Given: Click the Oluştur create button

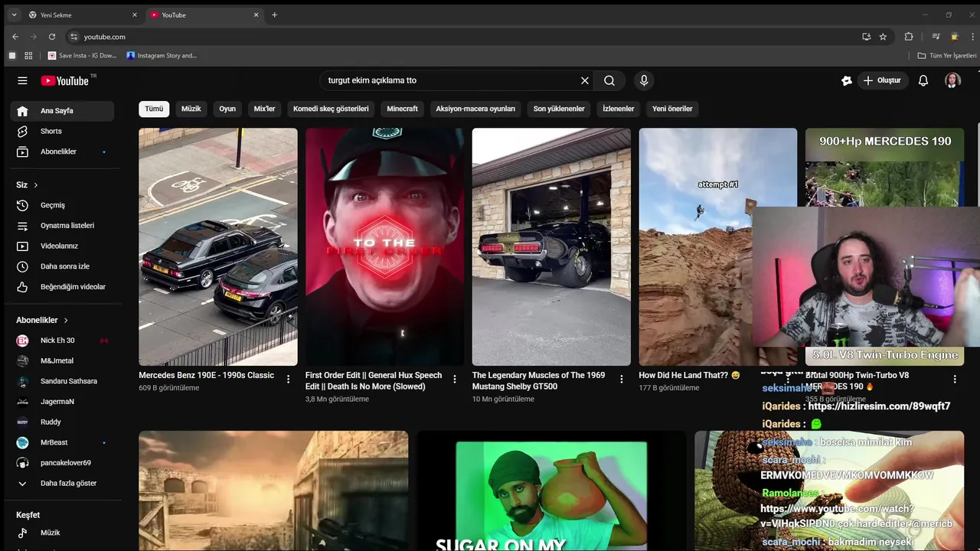Looking at the screenshot, I should (882, 80).
